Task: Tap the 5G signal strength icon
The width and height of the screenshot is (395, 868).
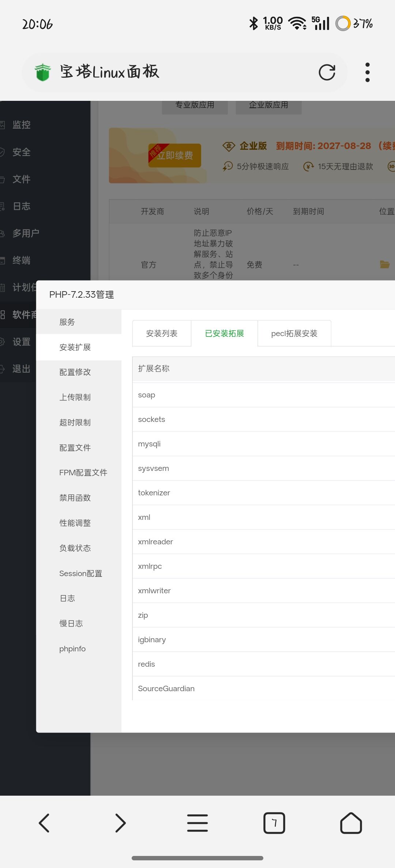Action: pyautogui.click(x=320, y=23)
